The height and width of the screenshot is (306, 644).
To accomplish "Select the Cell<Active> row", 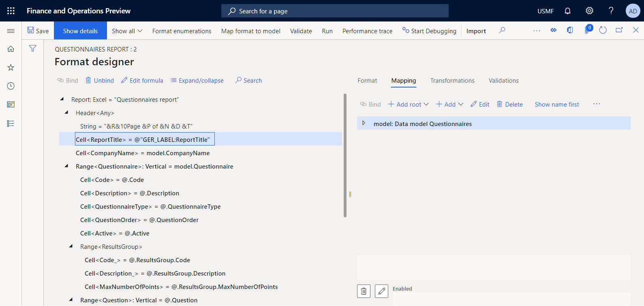I will (x=201, y=233).
